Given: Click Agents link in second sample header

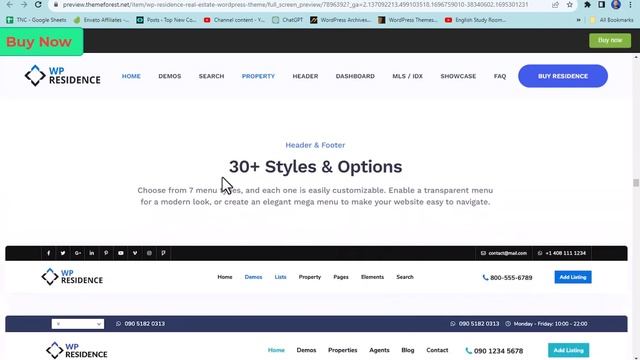Looking at the screenshot, I should coord(379,350).
